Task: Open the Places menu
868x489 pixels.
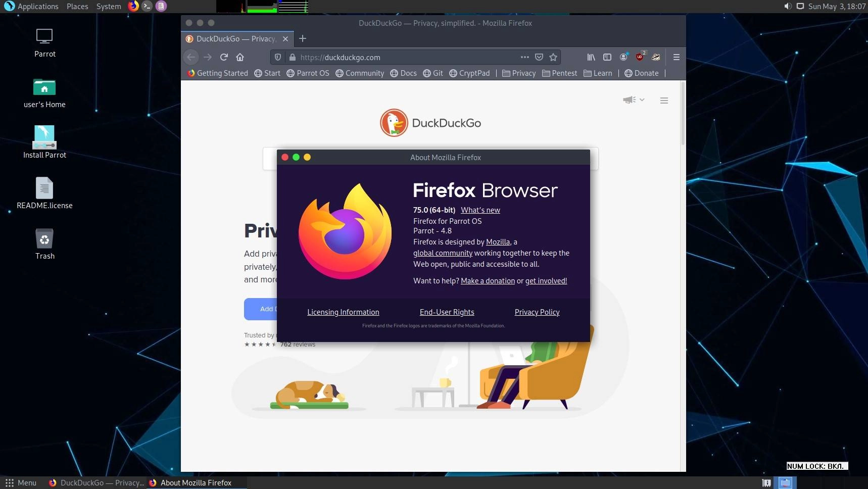Action: coord(77,6)
